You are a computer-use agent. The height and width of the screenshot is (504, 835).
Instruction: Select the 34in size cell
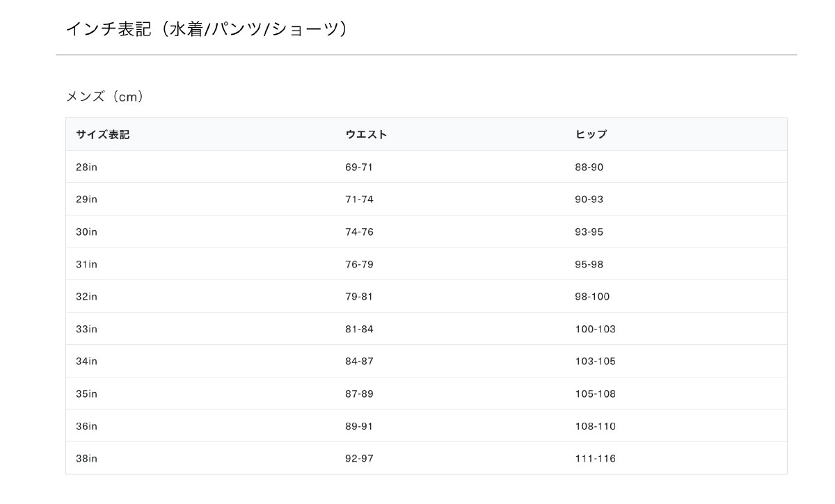click(86, 361)
